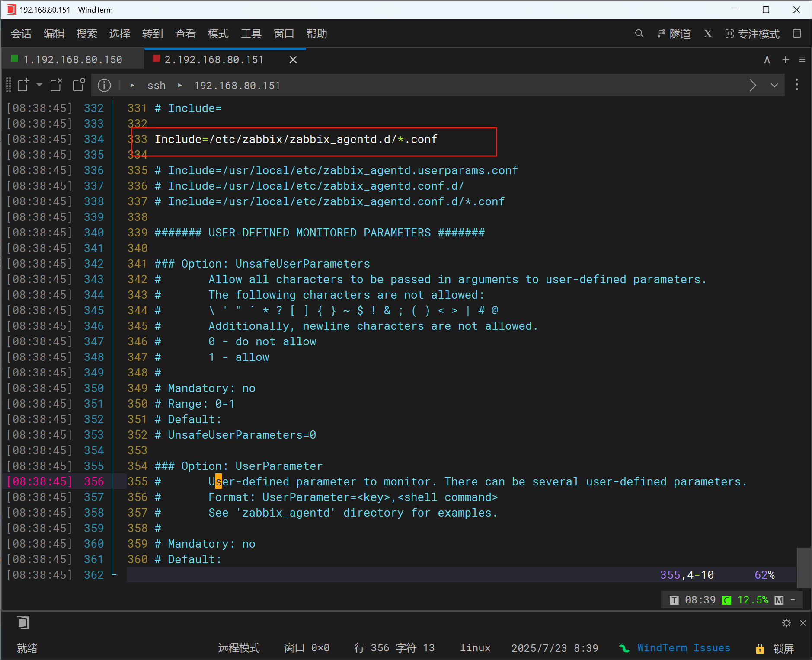This screenshot has width=812, height=660.
Task: Click the highlighted 356 line number in the gutter
Action: (94, 481)
